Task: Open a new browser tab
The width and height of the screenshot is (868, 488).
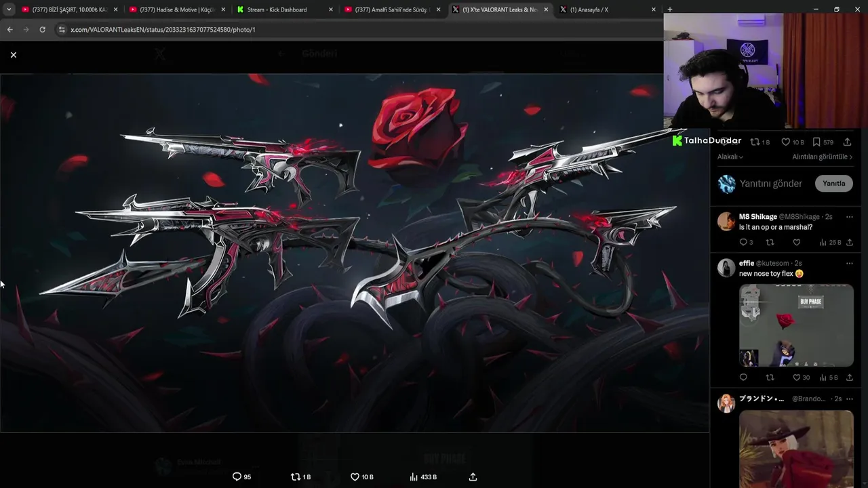Action: pyautogui.click(x=670, y=9)
